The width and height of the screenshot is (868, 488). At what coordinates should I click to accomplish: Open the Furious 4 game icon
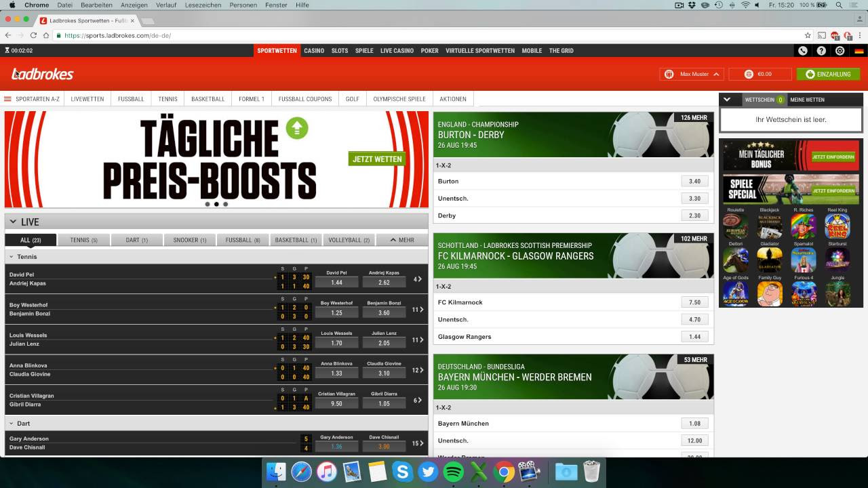(x=804, y=294)
